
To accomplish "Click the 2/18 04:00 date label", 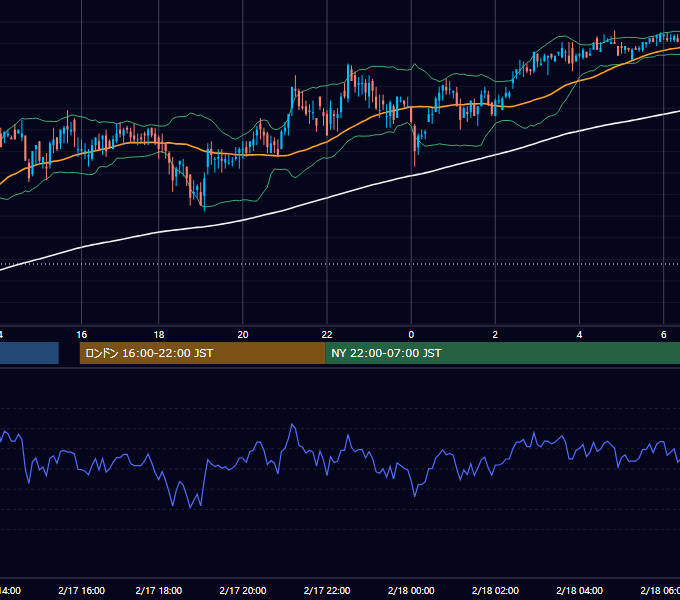I will 579,590.
